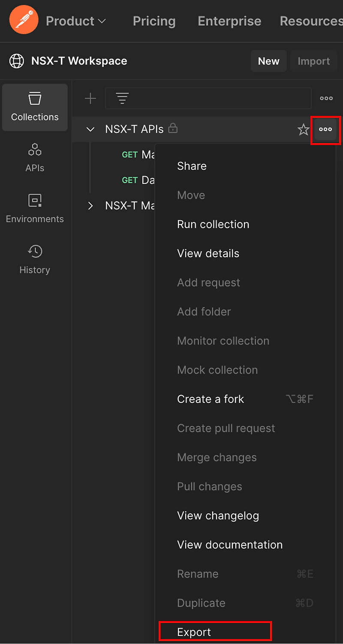Expand the NSX-T Ma folder
343x644 pixels.
[90, 206]
